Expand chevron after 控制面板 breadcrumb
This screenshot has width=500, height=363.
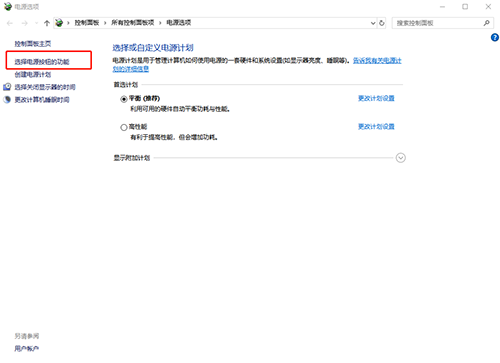105,23
